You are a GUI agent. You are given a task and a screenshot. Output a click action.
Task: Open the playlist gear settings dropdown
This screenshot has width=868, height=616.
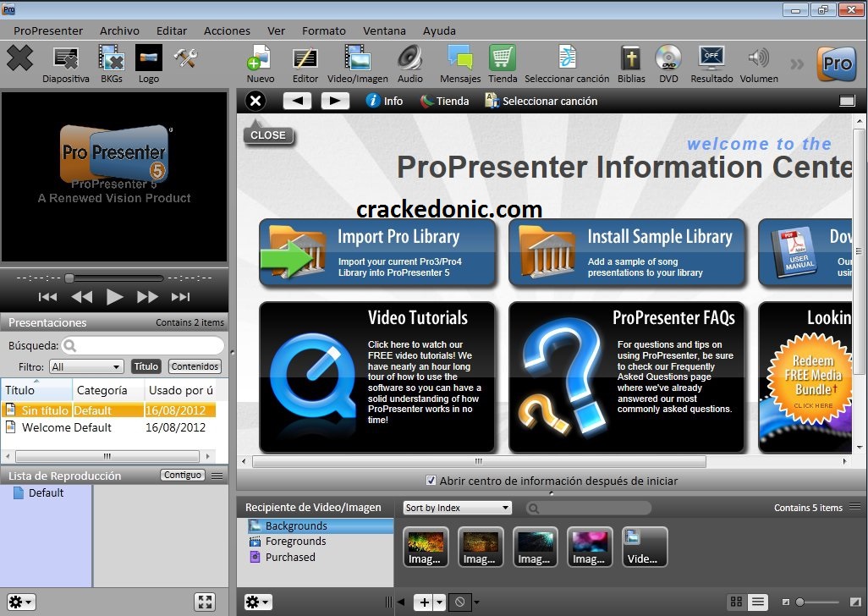pos(22,602)
